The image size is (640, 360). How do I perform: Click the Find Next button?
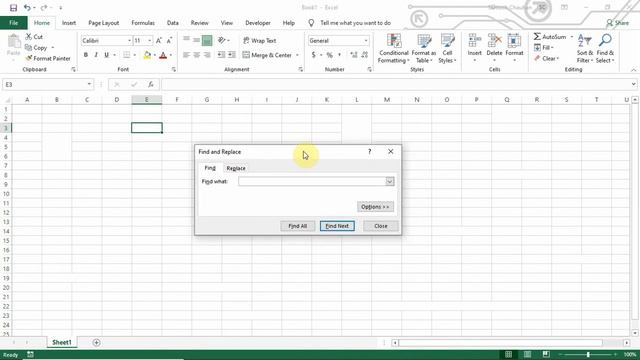337,226
